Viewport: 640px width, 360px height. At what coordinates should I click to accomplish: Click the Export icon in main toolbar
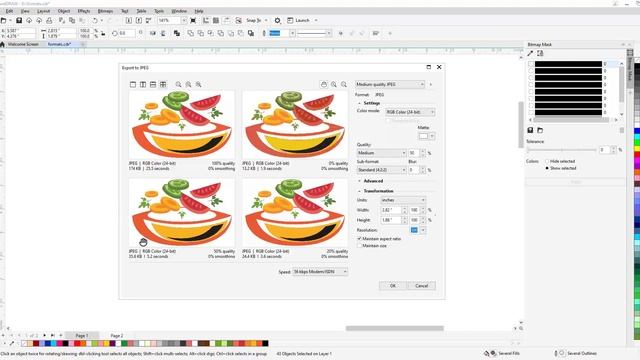[x=139, y=20]
